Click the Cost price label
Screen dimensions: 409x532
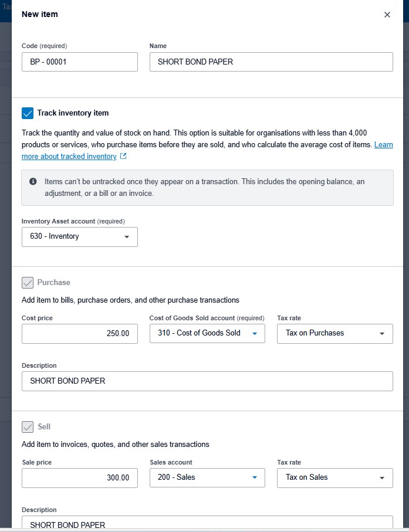pos(37,318)
